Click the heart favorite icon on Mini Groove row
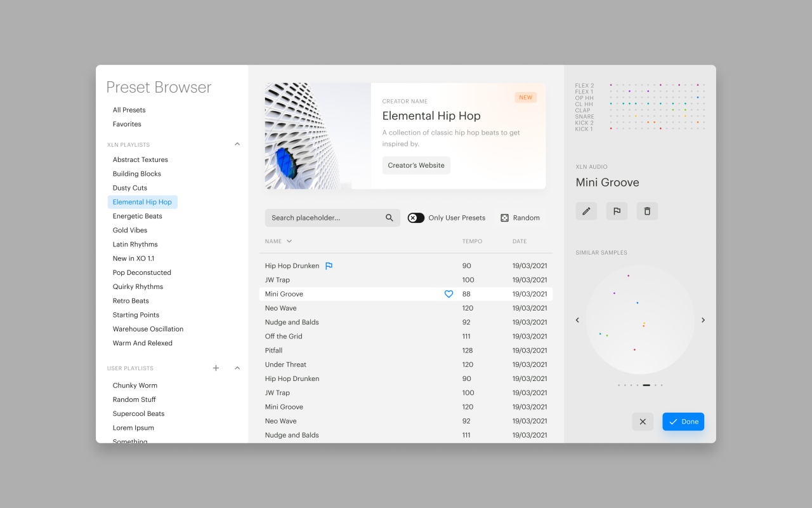The image size is (812, 508). pos(449,294)
